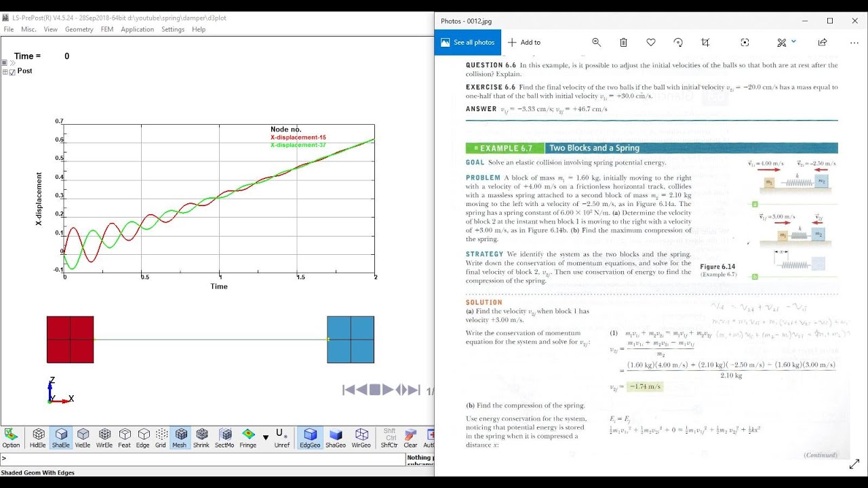This screenshot has height=488, width=868.
Task: Click the HidEle hidden-line element icon
Action: (x=38, y=438)
